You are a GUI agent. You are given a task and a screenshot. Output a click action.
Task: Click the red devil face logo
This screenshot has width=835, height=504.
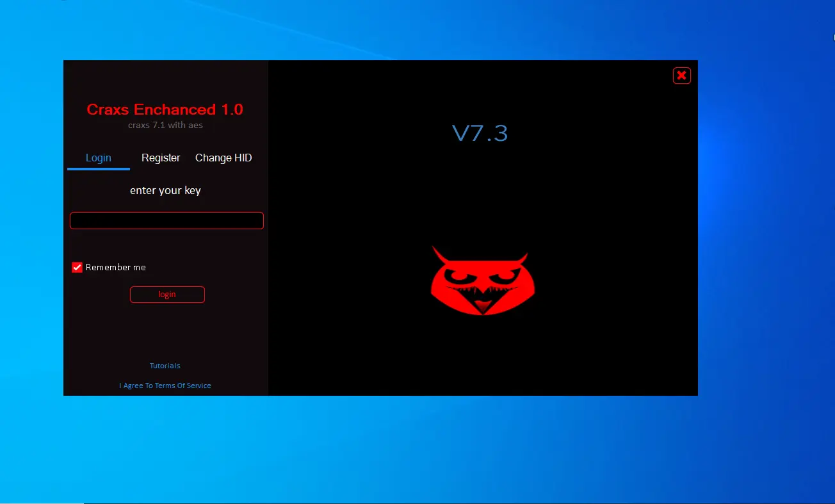tap(483, 280)
